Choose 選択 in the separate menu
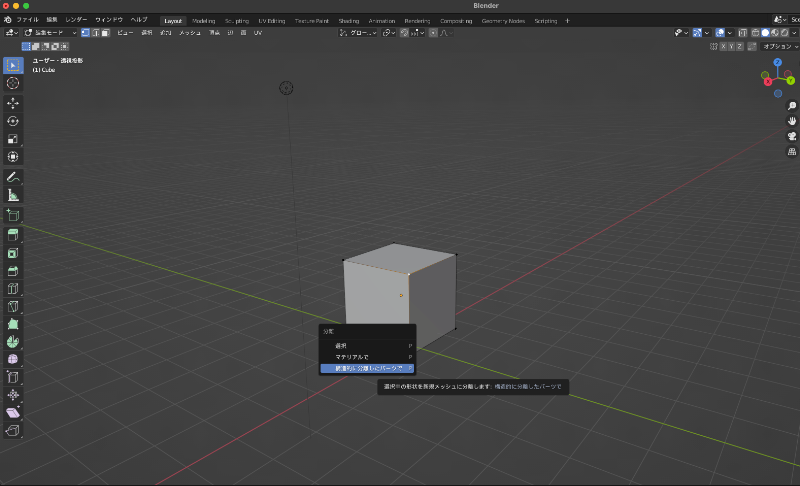This screenshot has height=486, width=800. point(367,346)
